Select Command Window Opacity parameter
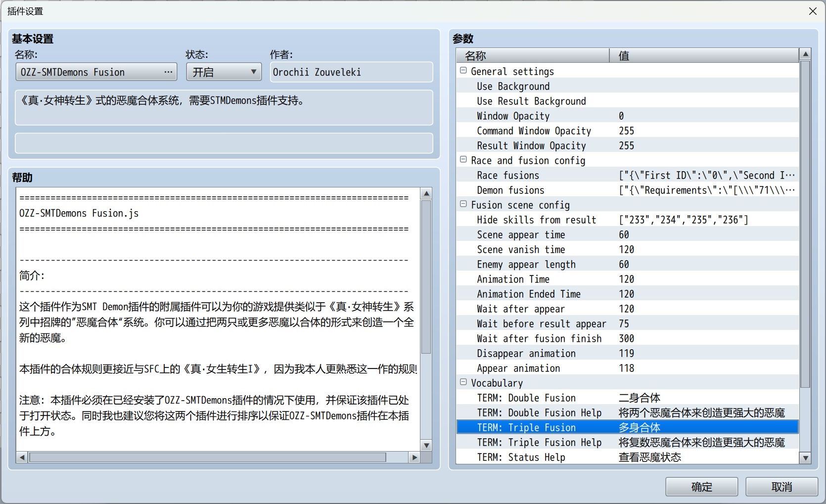The width and height of the screenshot is (826, 504). pos(627,131)
